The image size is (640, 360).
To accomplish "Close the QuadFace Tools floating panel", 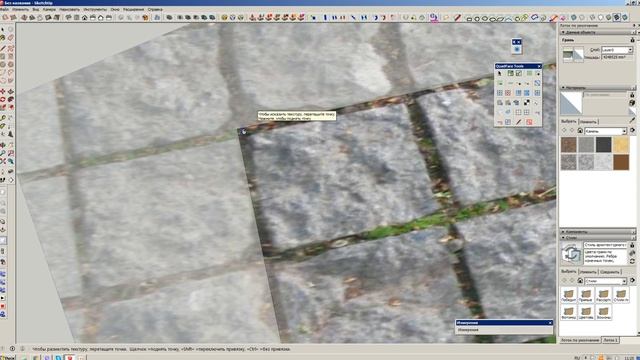I will [539, 66].
